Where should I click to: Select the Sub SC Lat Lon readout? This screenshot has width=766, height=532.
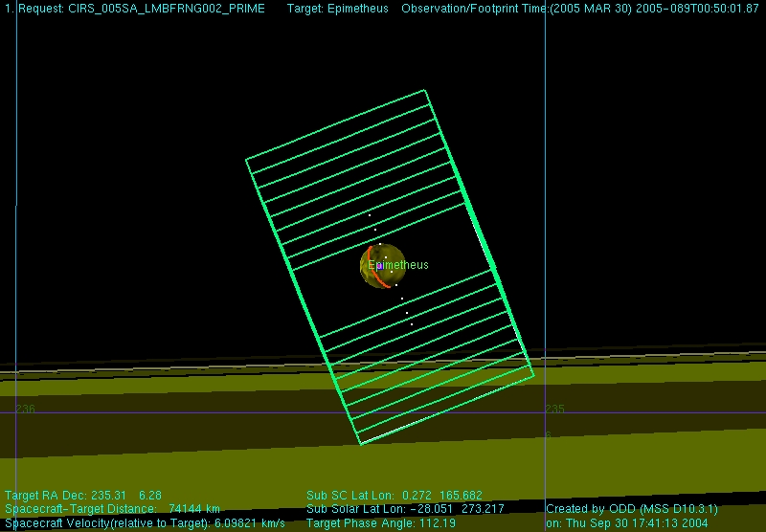point(394,496)
